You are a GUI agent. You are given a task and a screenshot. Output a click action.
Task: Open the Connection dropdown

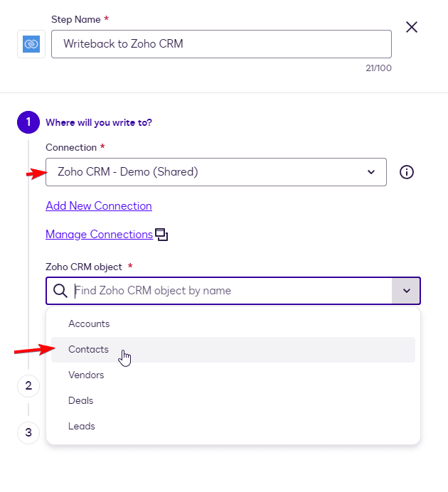[216, 172]
